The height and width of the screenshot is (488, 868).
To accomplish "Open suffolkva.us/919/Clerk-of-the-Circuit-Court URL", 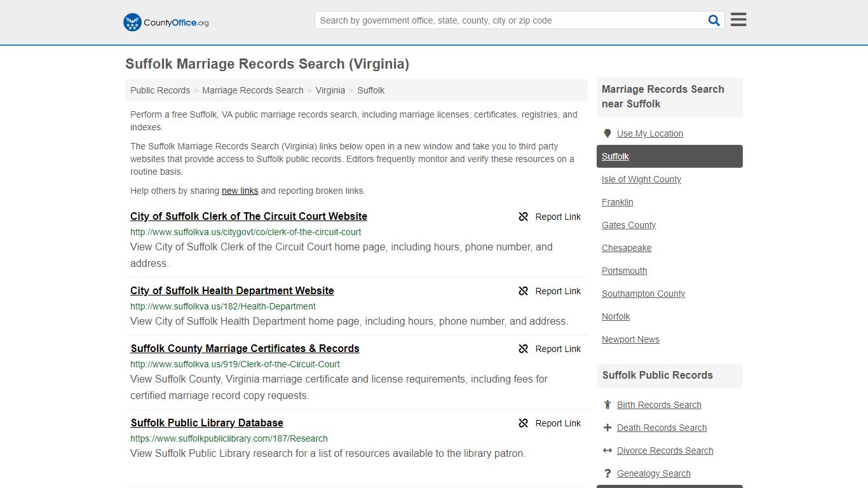I will (235, 364).
